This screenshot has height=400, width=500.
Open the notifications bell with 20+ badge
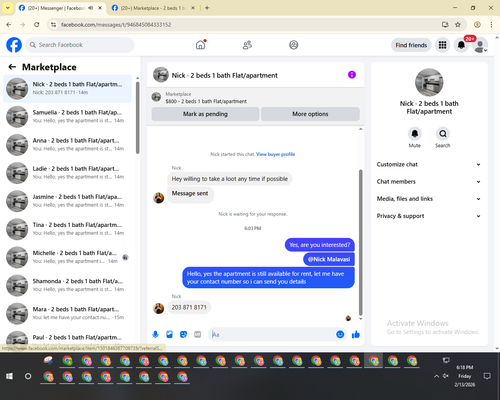[x=461, y=45]
